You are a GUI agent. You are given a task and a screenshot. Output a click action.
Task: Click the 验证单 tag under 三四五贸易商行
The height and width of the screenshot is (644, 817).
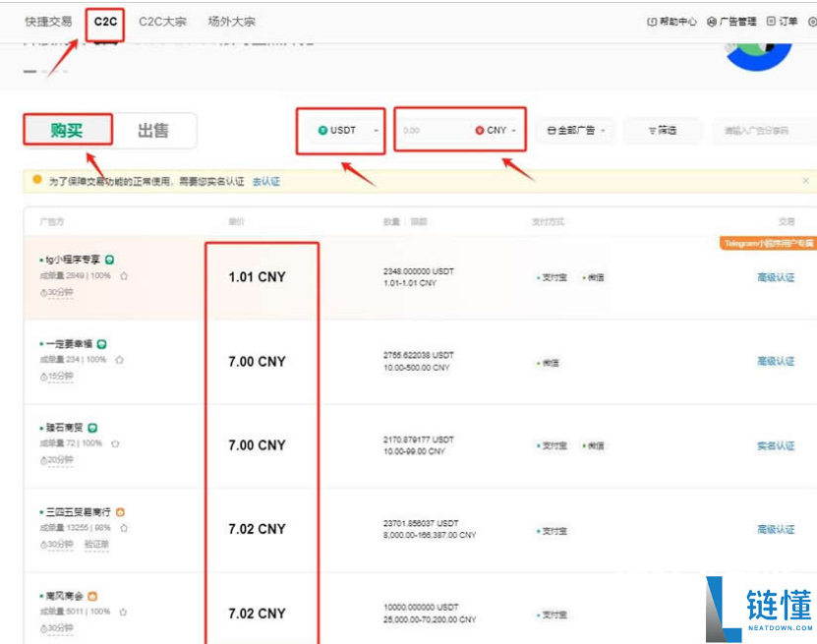point(96,544)
